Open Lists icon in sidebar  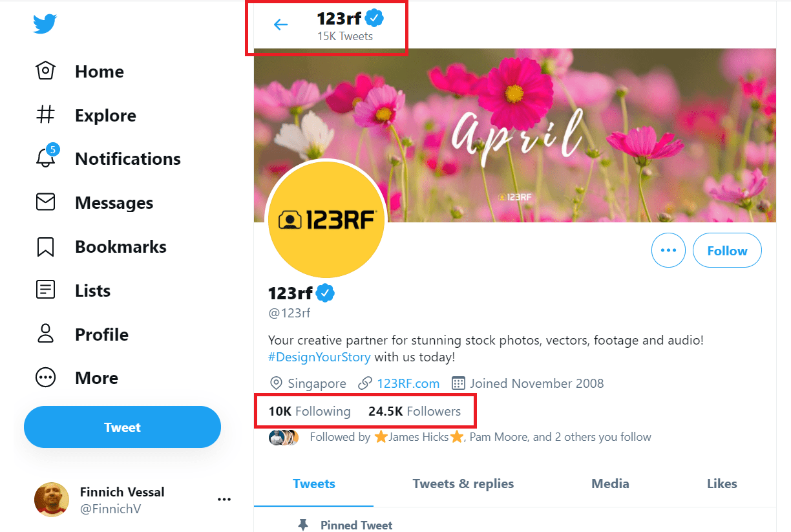pyautogui.click(x=45, y=290)
